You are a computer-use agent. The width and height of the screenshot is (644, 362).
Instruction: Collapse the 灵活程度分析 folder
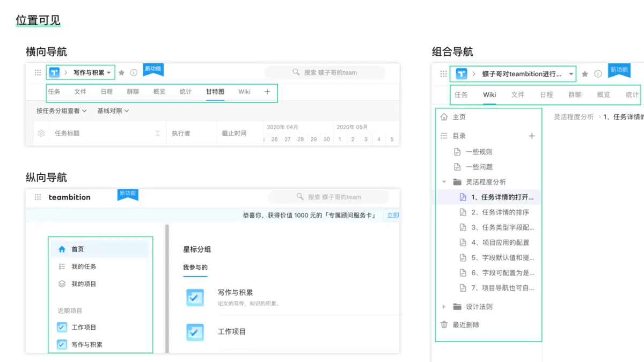[x=444, y=182]
